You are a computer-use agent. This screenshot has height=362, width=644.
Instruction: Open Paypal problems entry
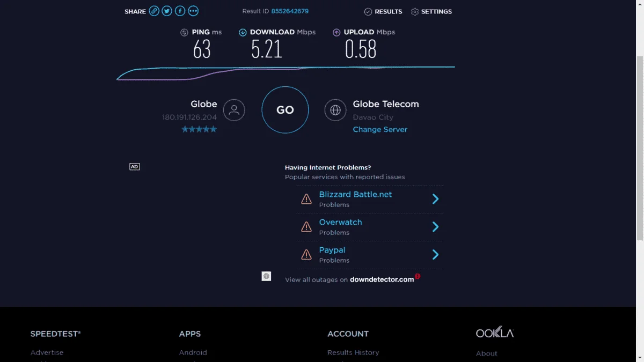click(369, 255)
